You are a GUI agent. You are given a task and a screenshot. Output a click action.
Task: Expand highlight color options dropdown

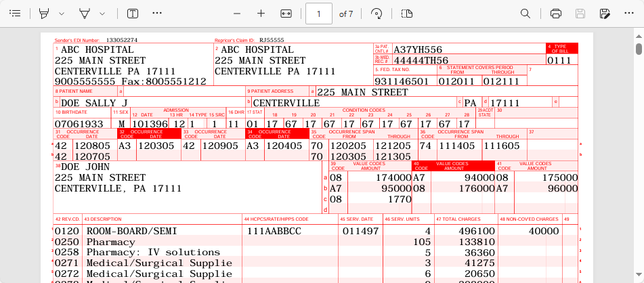62,14
